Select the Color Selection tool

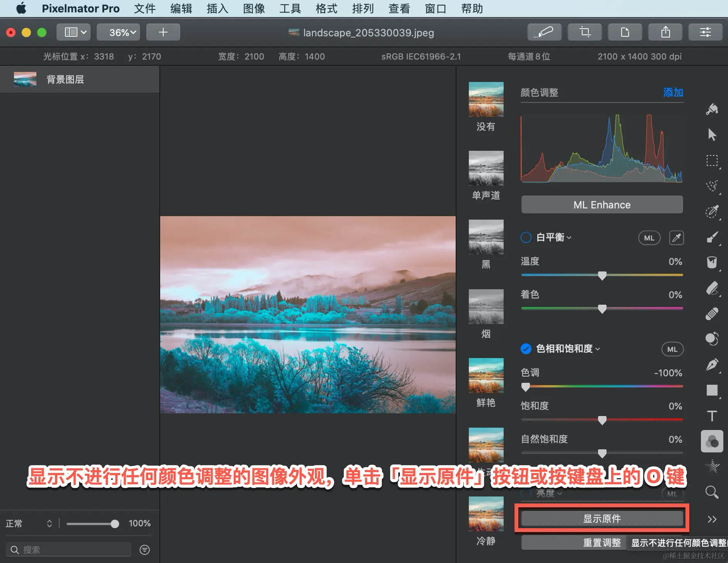tap(712, 212)
